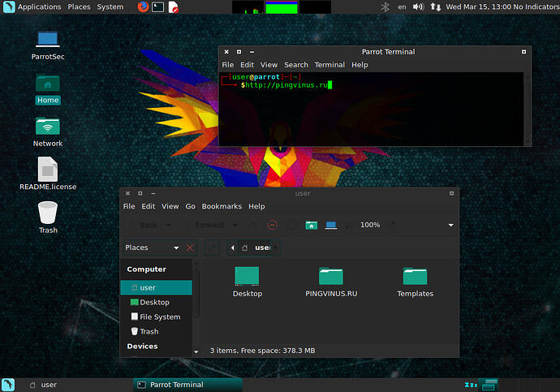
Task: Open the green memory monitor graph applet
Action: (x=282, y=7)
